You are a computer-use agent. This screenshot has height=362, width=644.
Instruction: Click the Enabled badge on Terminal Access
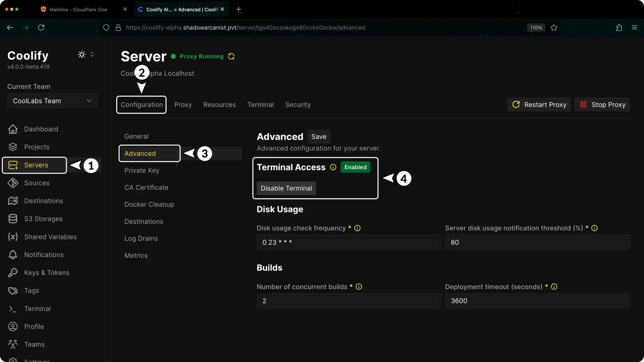[x=355, y=167]
